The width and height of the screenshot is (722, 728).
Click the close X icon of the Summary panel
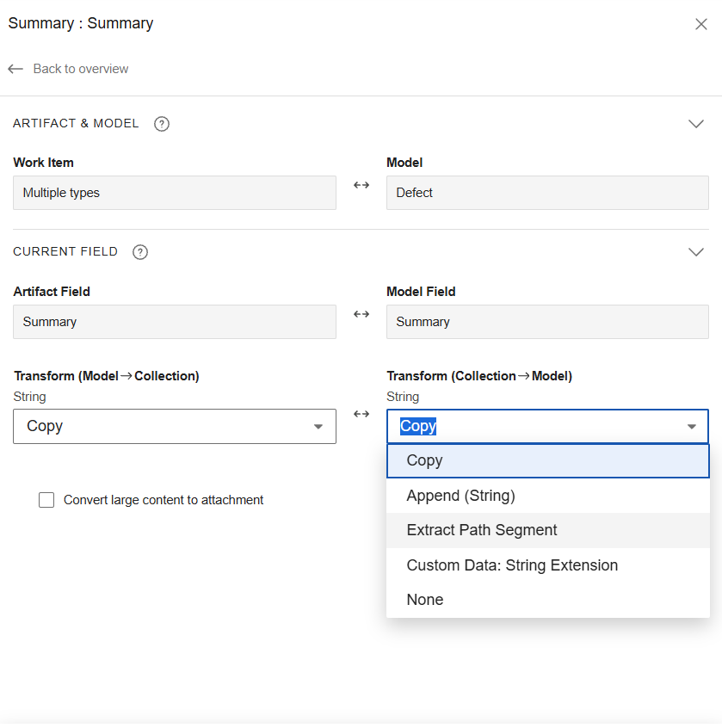pyautogui.click(x=700, y=24)
